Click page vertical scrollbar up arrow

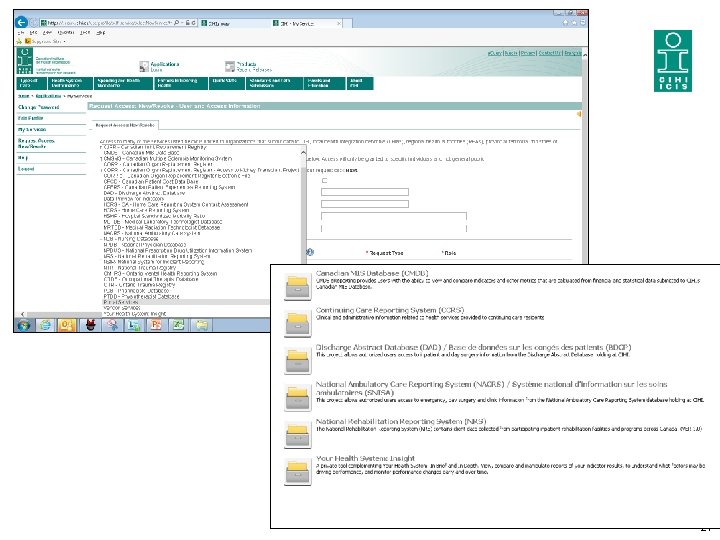585,54
